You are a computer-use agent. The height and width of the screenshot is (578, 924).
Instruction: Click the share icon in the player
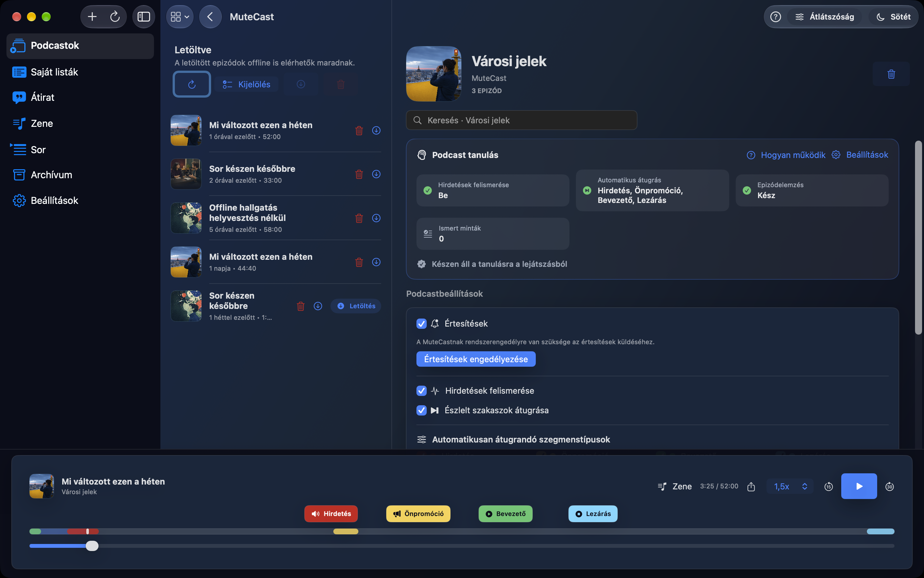click(x=751, y=486)
